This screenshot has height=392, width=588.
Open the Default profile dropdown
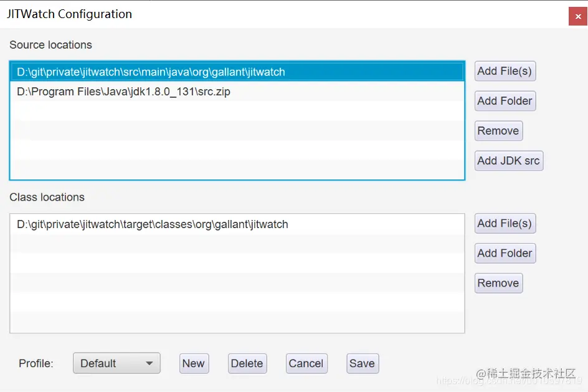(116, 363)
